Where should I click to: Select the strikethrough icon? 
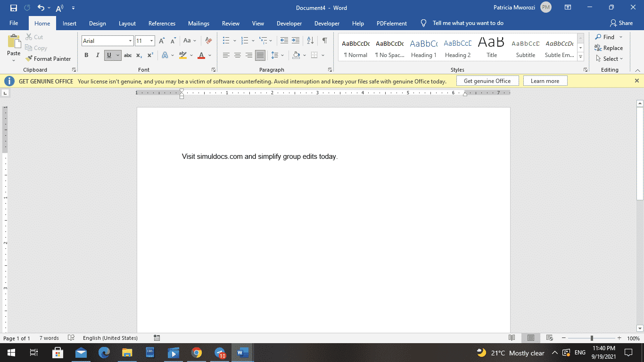(x=128, y=55)
